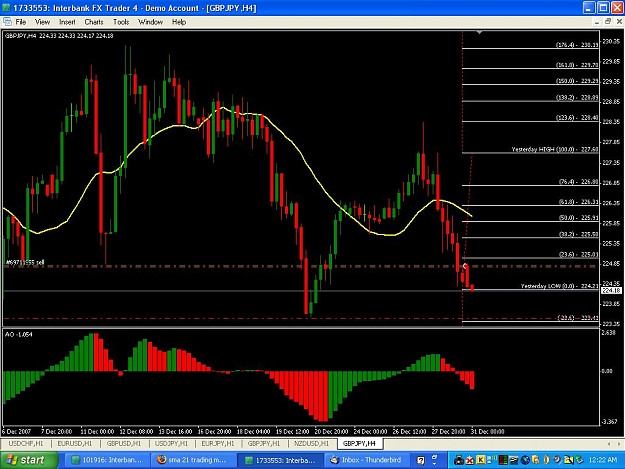Click the AO -1.054 indicator label

[x=18, y=334]
